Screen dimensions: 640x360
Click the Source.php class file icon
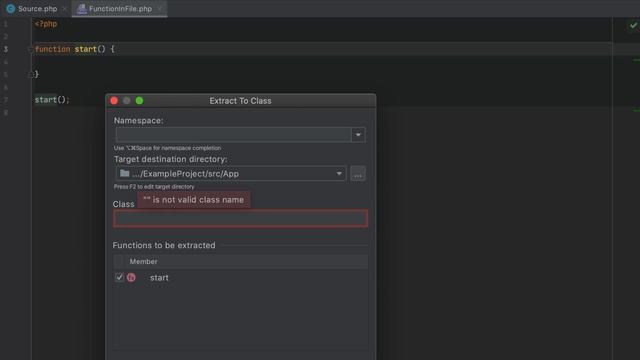pyautogui.click(x=11, y=9)
